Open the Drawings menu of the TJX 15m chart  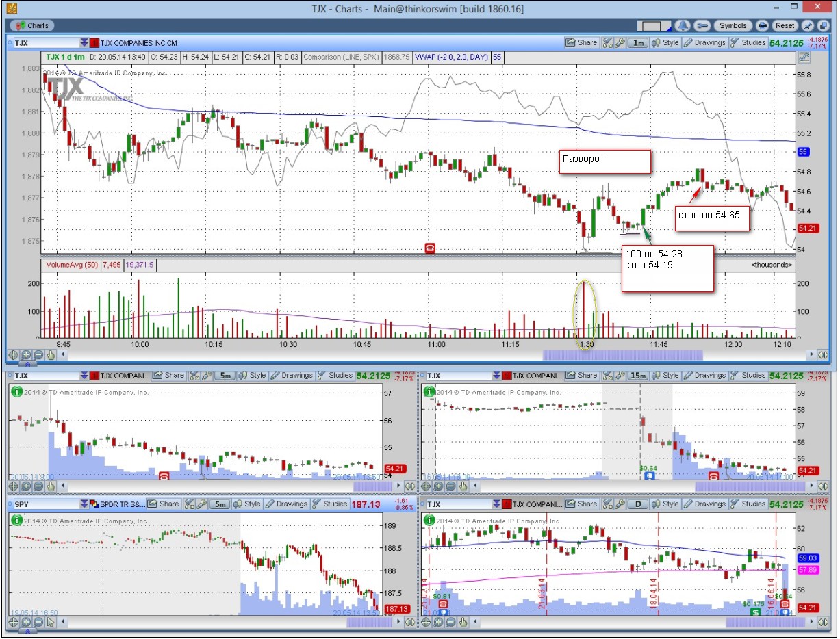click(704, 375)
